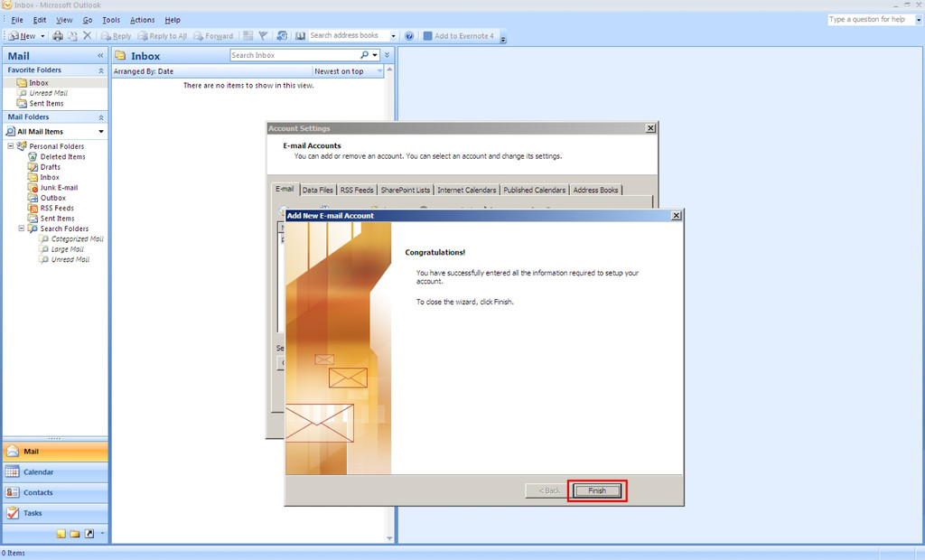Click the Move to Folder toolbar icon

72,36
